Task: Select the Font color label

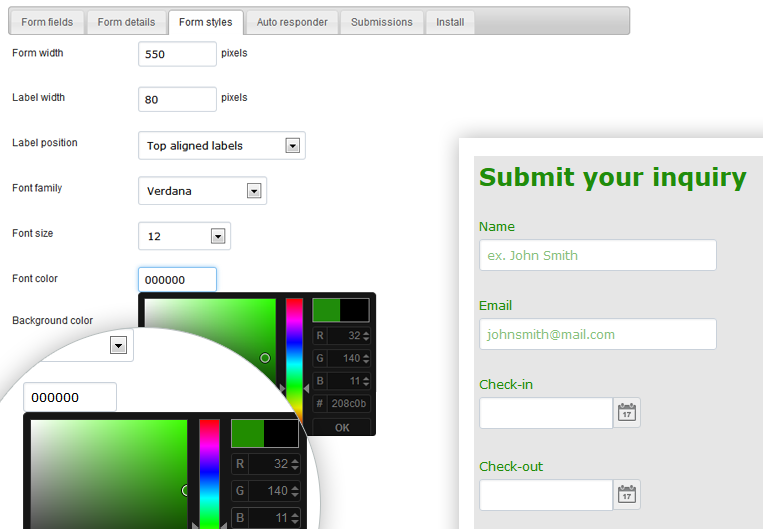Action: (35, 278)
